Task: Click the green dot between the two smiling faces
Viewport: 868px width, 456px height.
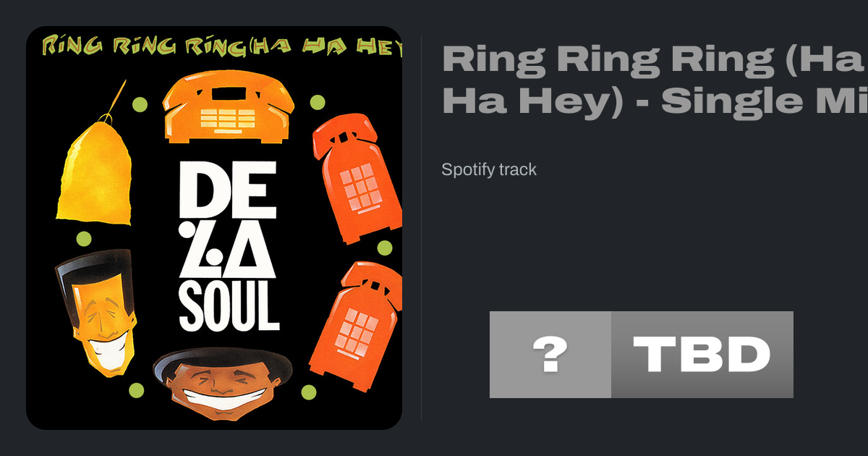Action: pyautogui.click(x=136, y=390)
